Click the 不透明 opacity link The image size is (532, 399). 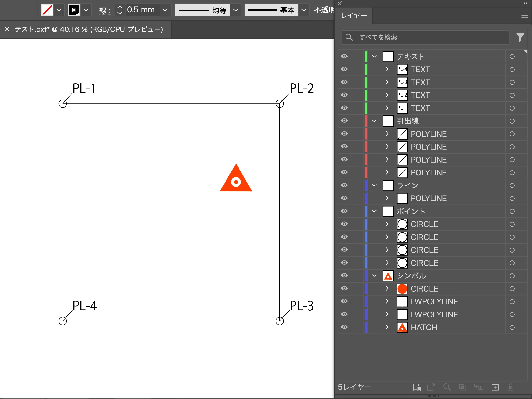324,10
